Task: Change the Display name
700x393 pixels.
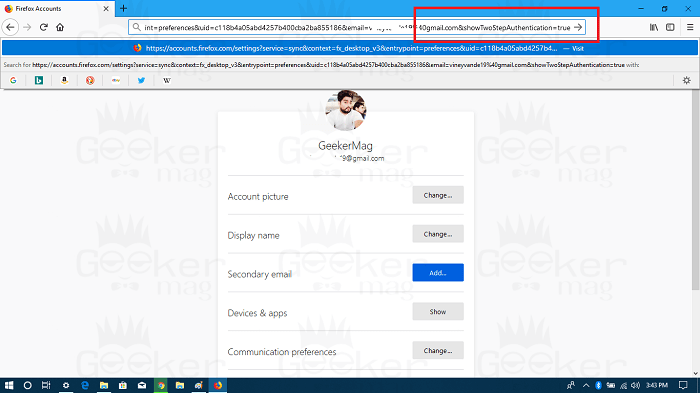Action: pyautogui.click(x=438, y=234)
